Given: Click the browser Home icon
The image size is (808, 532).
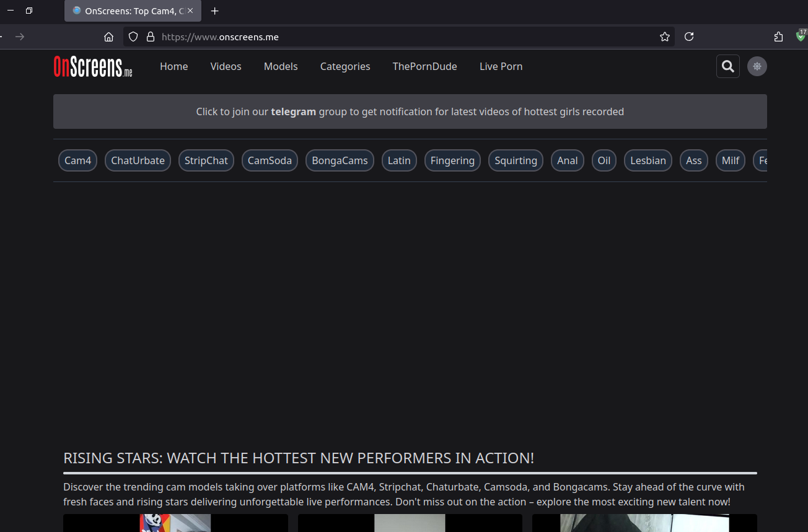Looking at the screenshot, I should point(108,37).
